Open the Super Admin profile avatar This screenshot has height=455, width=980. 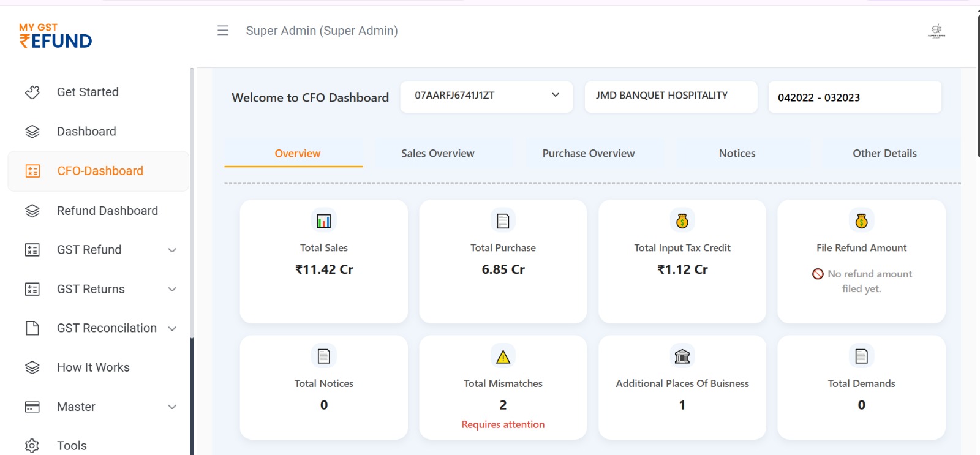937,31
